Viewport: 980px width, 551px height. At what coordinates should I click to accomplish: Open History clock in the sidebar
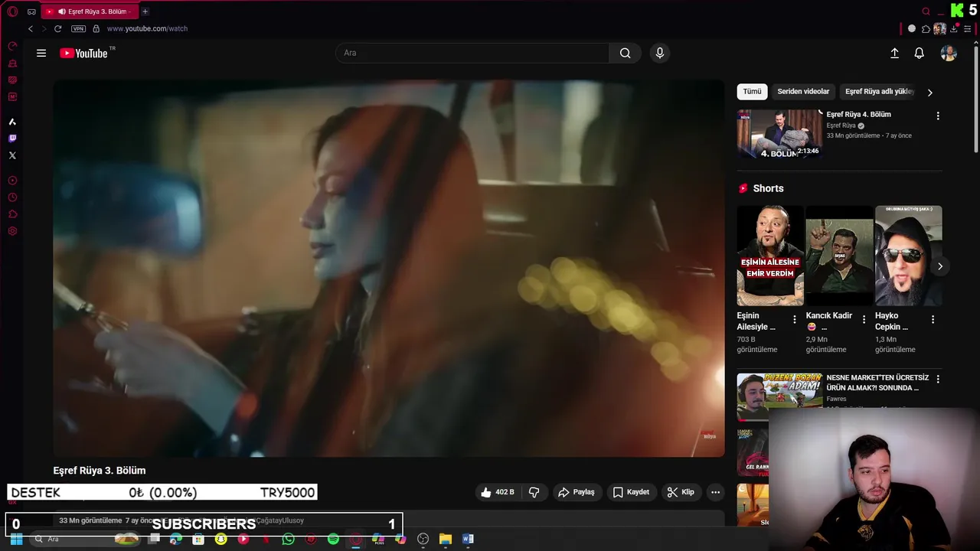tap(12, 197)
